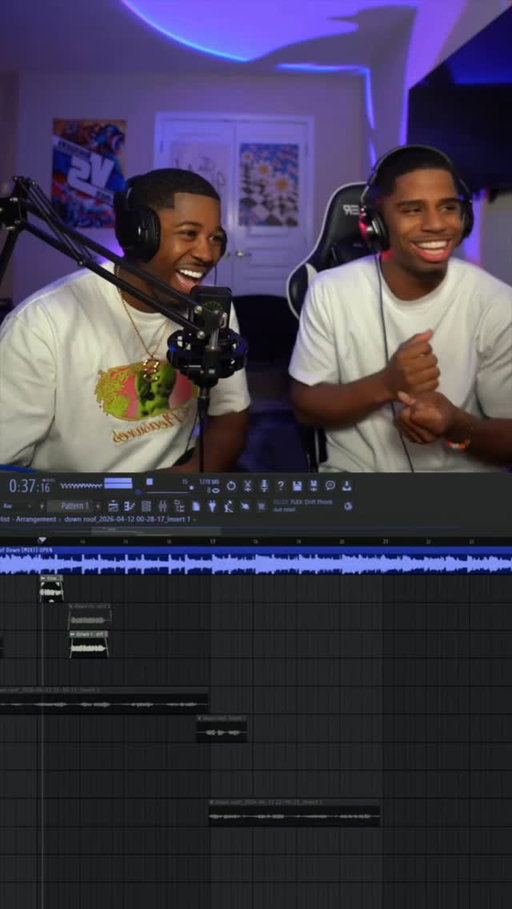Click the arrow right of Pattern 1
The width and height of the screenshot is (512, 909).
[x=97, y=506]
